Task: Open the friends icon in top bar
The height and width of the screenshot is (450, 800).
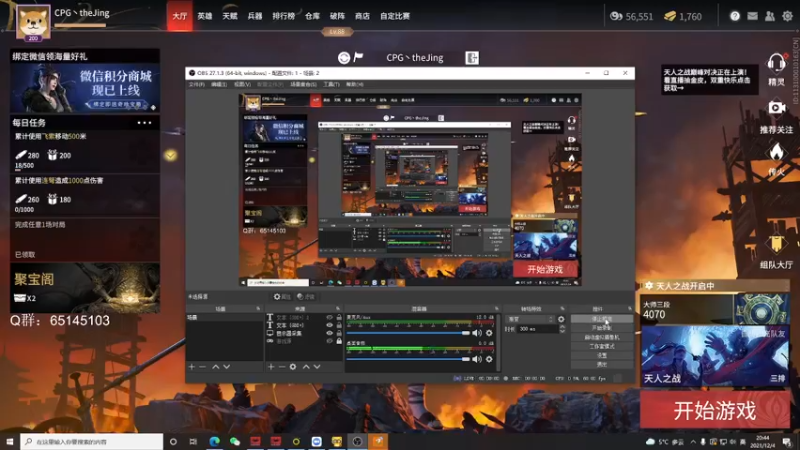Action: coord(770,16)
